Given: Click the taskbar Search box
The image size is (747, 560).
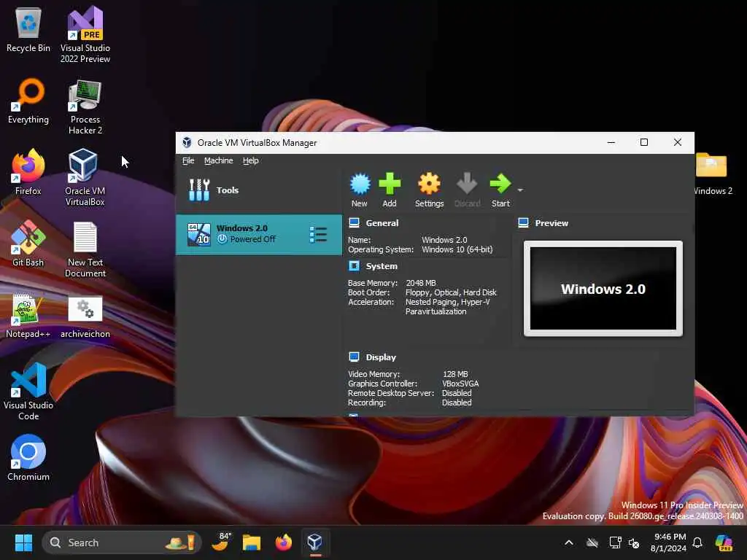Looking at the screenshot, I should 122,542.
